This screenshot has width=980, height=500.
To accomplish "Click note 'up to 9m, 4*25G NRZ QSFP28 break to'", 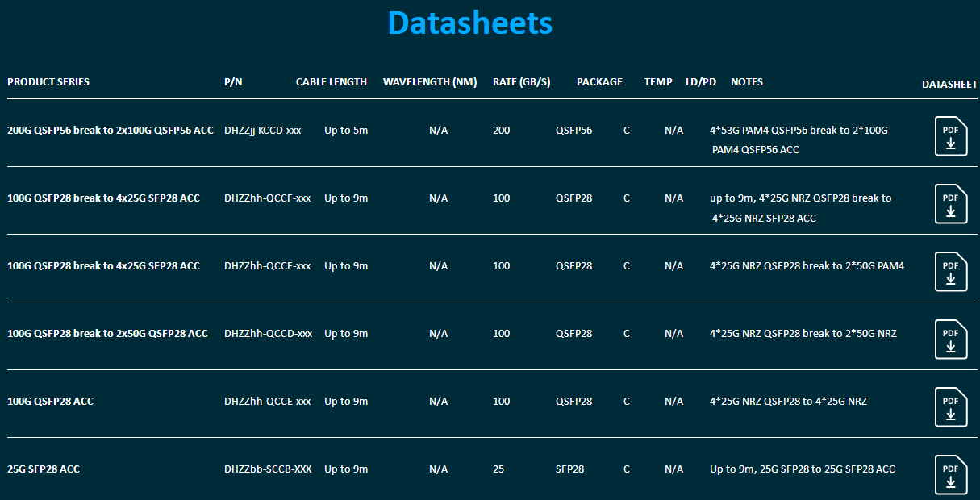I will [x=801, y=198].
